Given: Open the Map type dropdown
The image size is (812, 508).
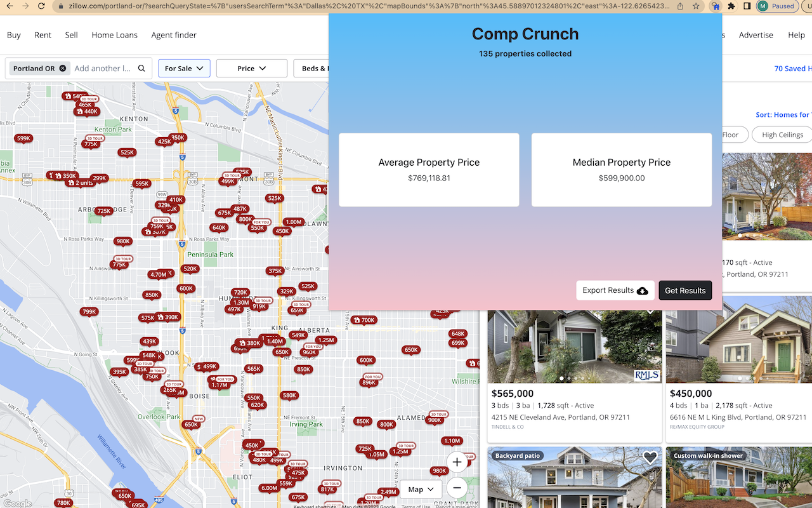Looking at the screenshot, I should point(421,489).
